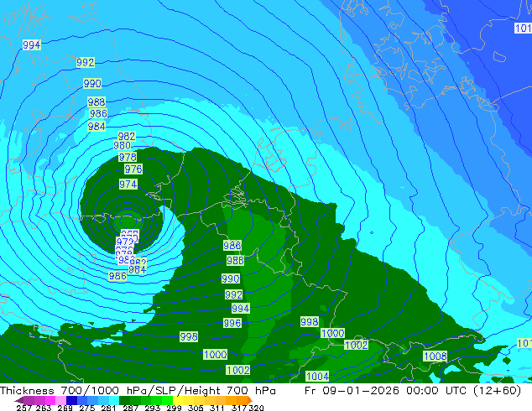532x411 pixels.
Task: Click the 994 label above the 992 label
Action: coord(32,44)
